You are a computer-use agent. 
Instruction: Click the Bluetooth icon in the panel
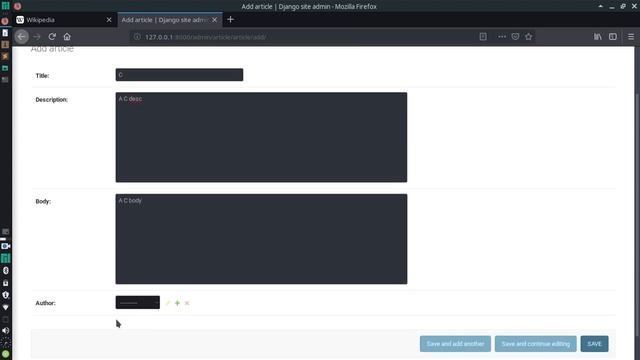(x=5, y=271)
